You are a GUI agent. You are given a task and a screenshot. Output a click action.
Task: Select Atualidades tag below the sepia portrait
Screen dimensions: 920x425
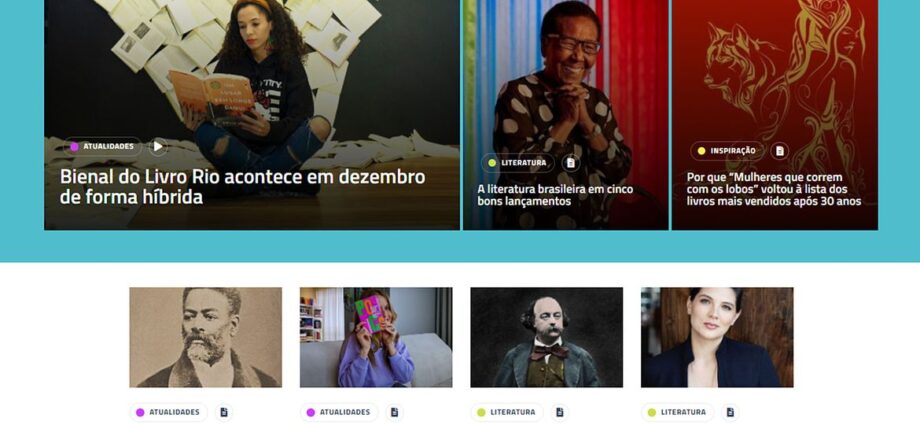pos(168,412)
